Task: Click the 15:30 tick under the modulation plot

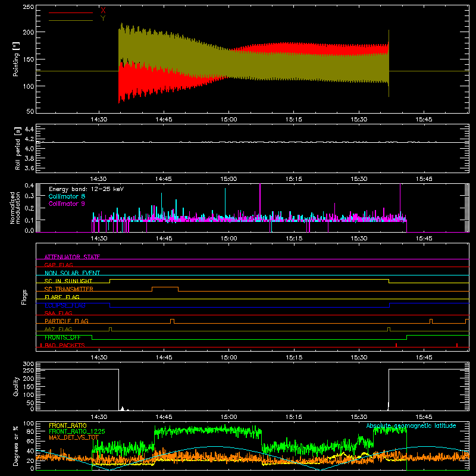Action: (x=359, y=239)
